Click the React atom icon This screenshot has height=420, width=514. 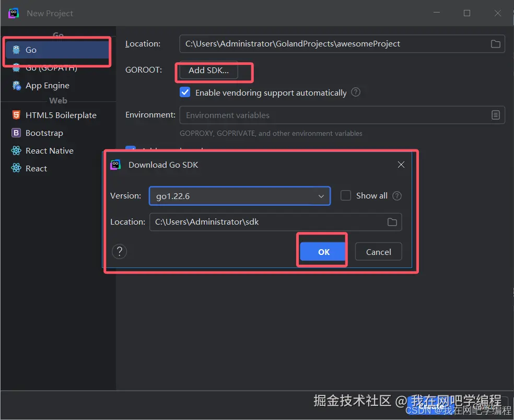tap(16, 168)
